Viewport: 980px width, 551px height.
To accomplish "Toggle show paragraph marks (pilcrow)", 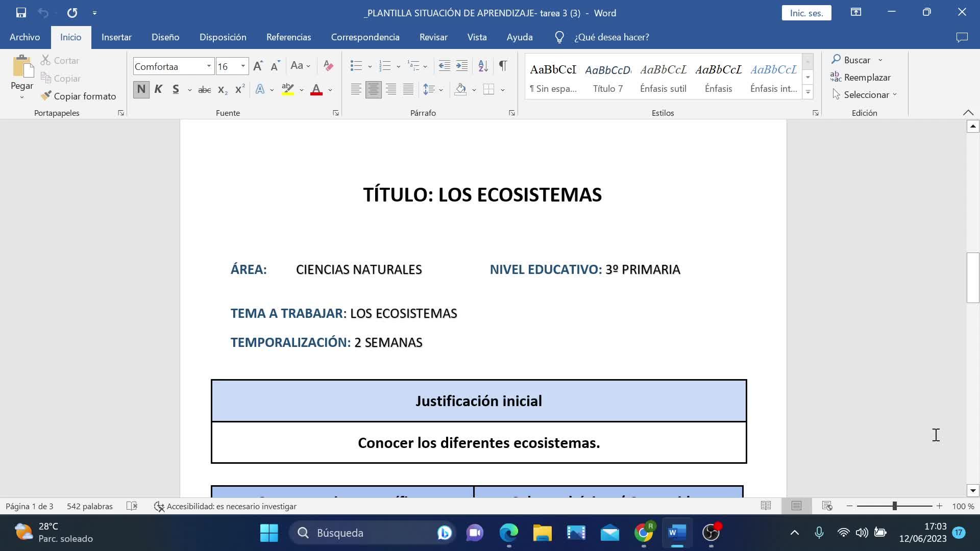I will tap(503, 66).
